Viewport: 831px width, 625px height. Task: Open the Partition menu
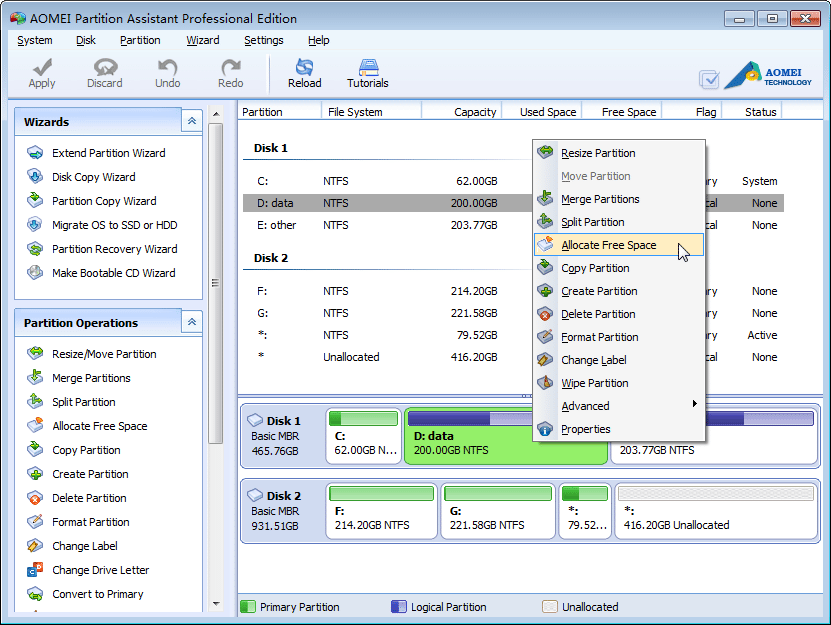coord(140,40)
